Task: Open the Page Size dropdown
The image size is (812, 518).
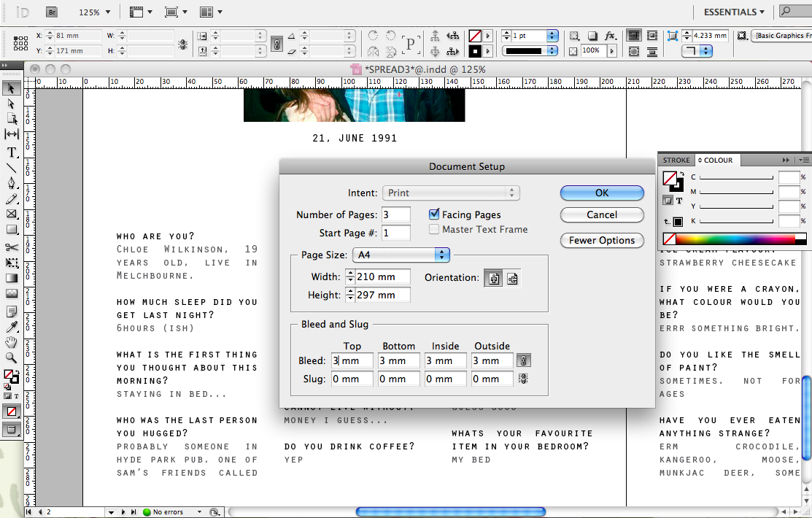Action: click(401, 255)
